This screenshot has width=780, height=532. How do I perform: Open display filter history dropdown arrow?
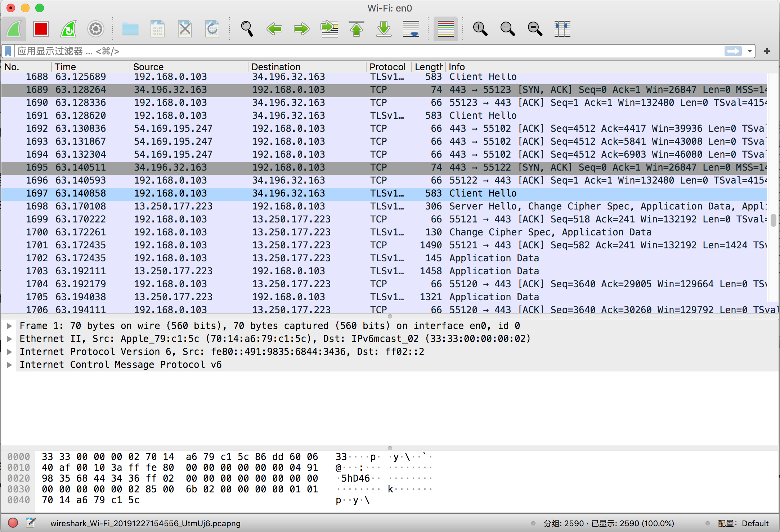[750, 51]
